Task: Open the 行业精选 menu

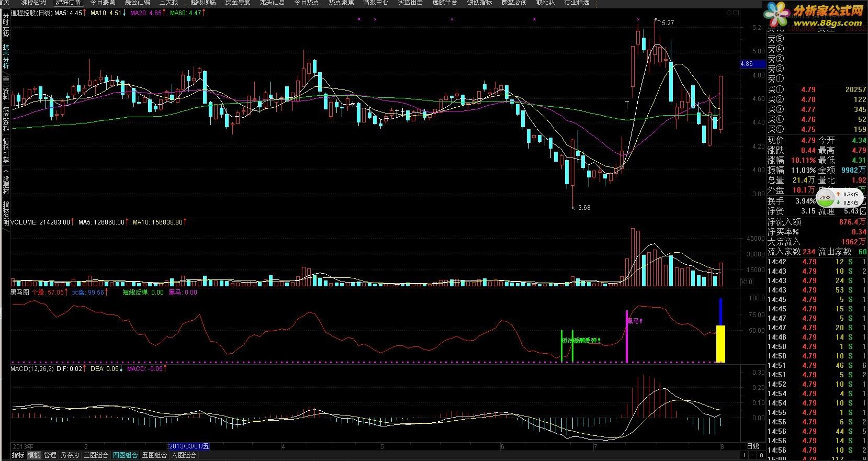Action: click(577, 2)
